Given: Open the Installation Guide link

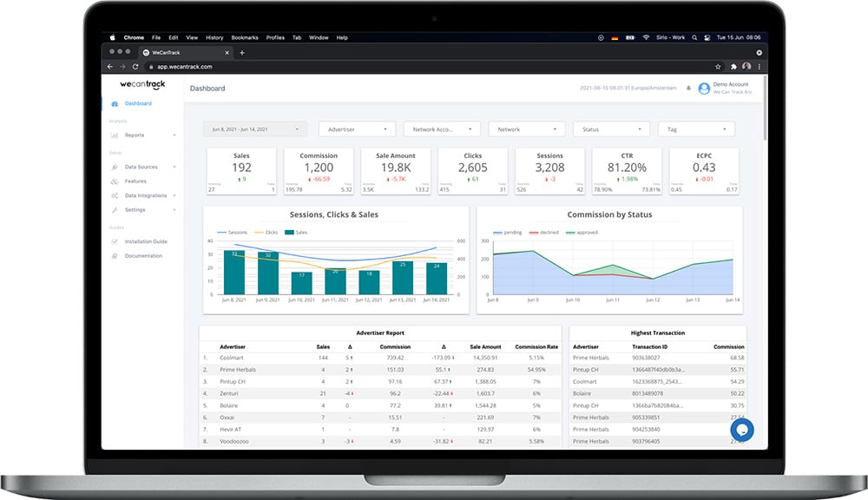Looking at the screenshot, I should [x=145, y=241].
